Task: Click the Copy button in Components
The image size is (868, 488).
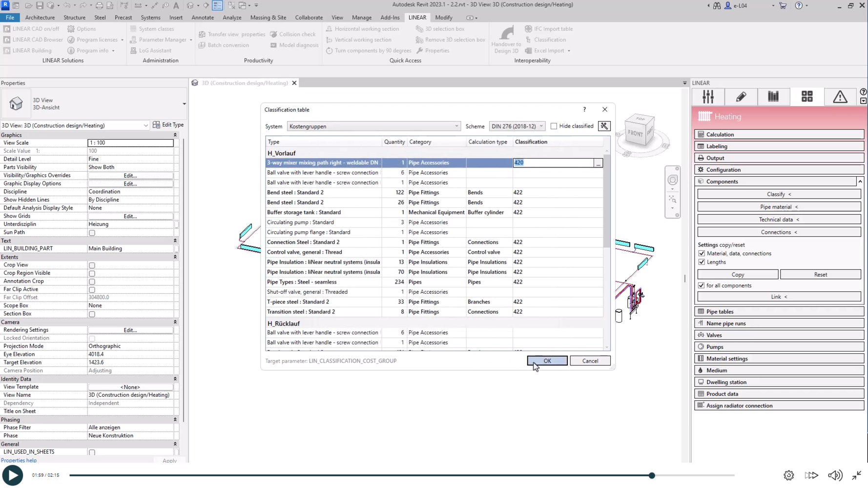Action: pos(738,275)
